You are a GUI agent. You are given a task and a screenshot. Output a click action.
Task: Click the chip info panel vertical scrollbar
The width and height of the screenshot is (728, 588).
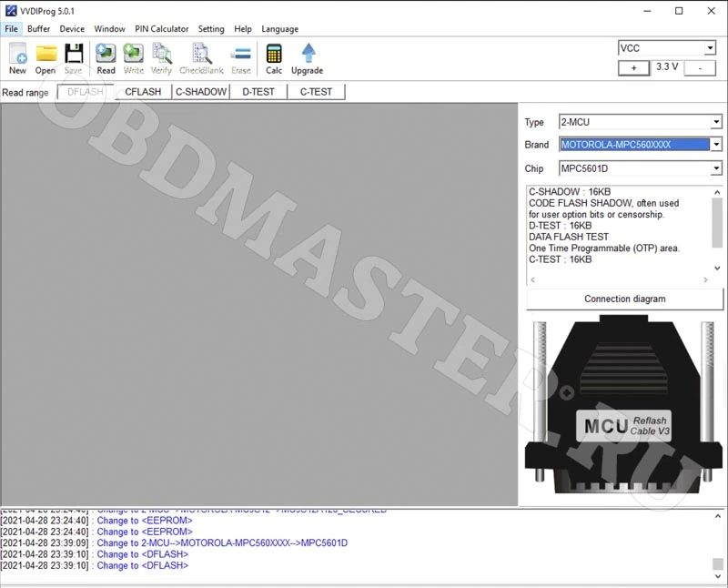tap(717, 223)
